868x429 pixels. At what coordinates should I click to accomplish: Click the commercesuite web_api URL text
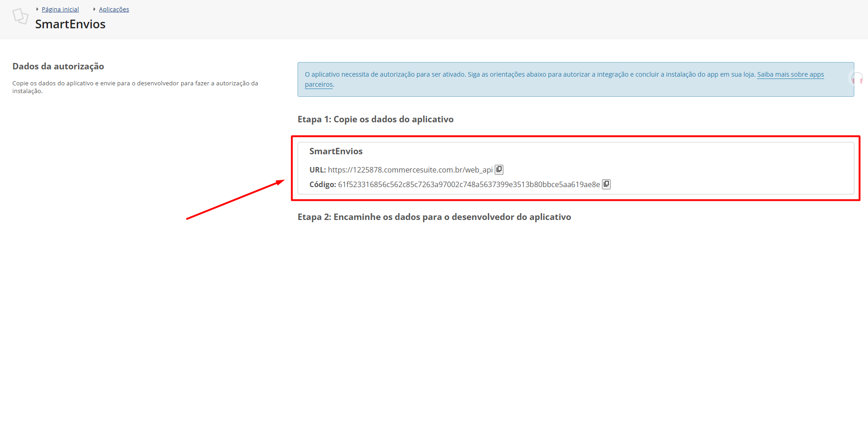[x=410, y=170]
